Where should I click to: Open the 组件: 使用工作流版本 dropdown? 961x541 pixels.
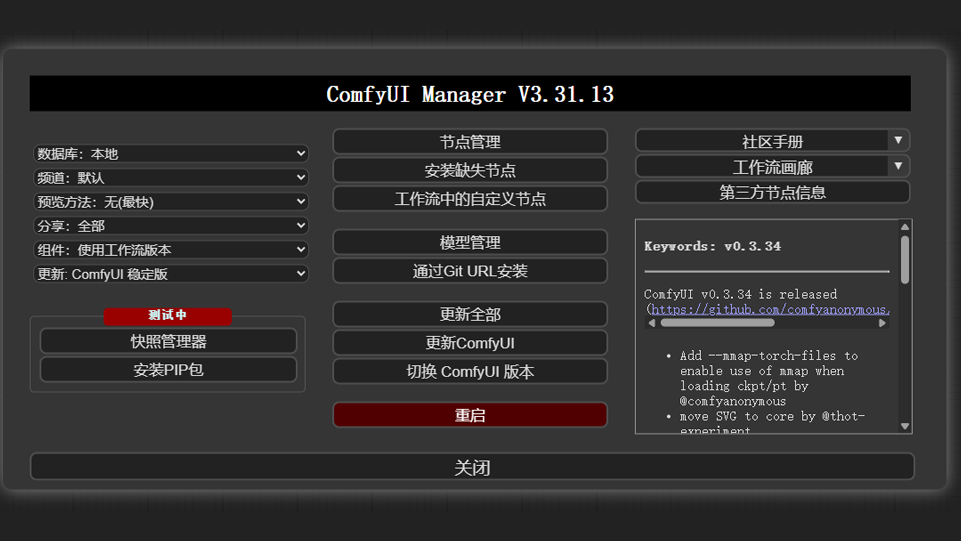(170, 249)
